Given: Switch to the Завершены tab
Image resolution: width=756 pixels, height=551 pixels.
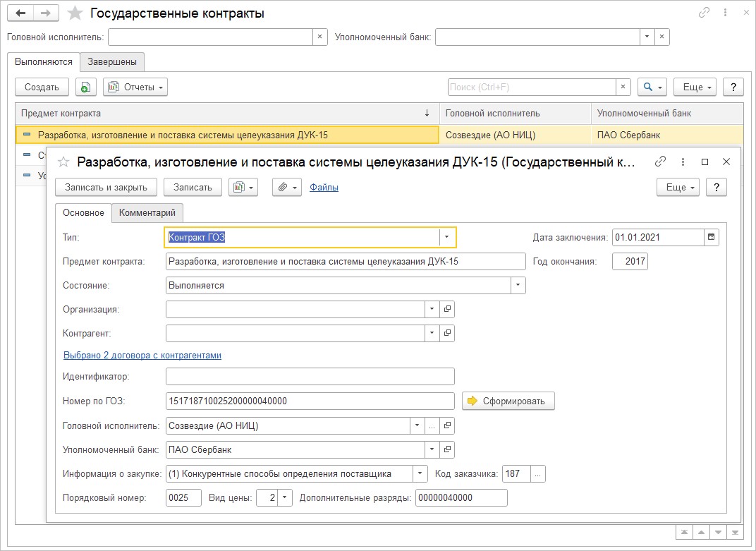Looking at the screenshot, I should click(x=112, y=62).
